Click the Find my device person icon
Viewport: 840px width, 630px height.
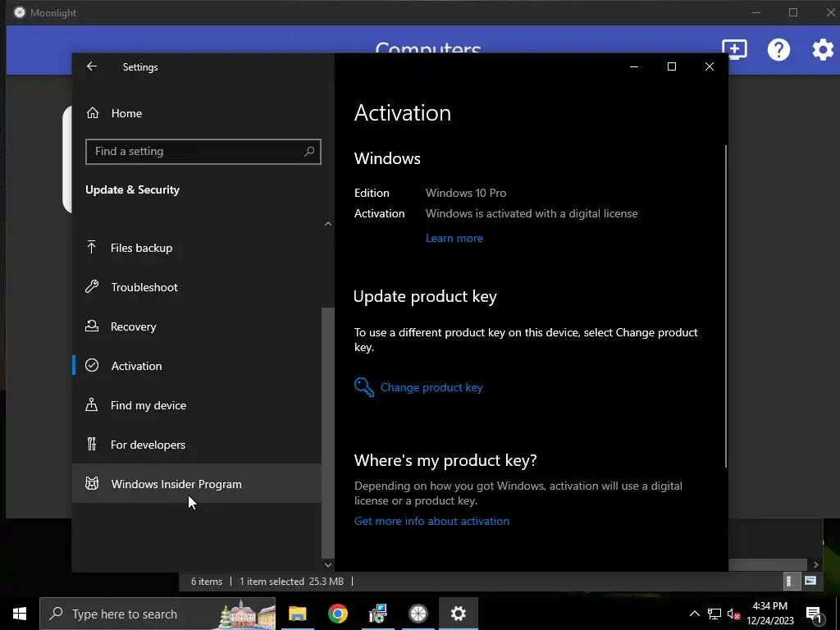pos(92,404)
